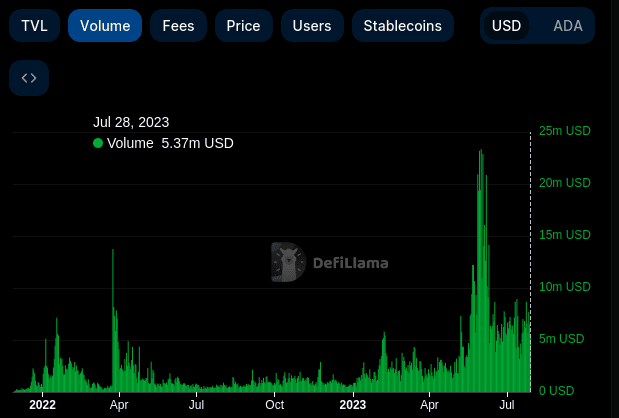The height and width of the screenshot is (418, 619).
Task: Click the 2023 label on the time axis
Action: (x=353, y=405)
